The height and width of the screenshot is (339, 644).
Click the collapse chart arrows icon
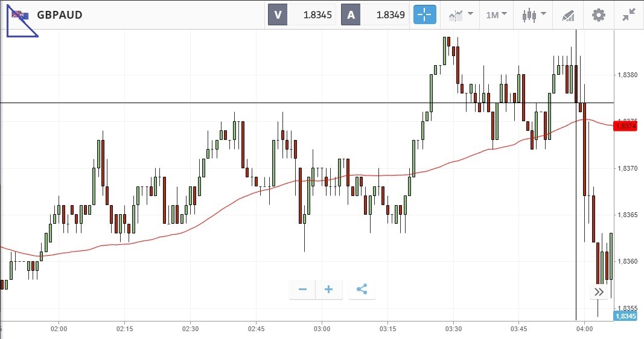(x=629, y=15)
